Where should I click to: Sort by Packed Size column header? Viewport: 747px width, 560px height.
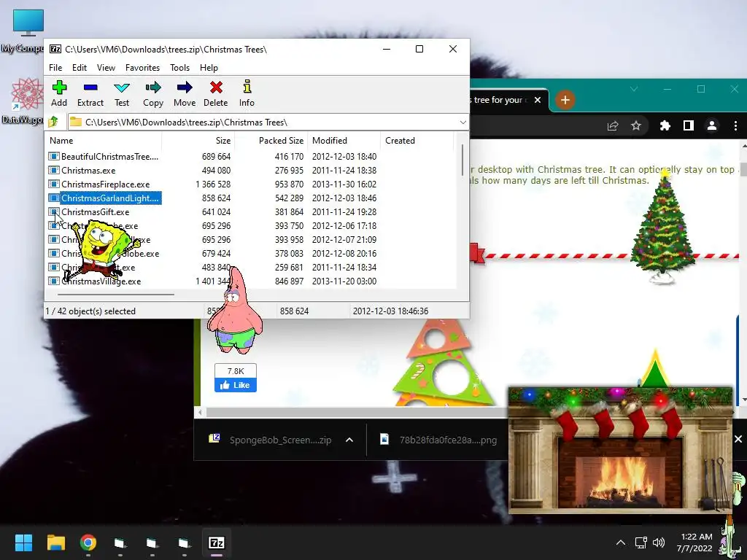click(271, 141)
